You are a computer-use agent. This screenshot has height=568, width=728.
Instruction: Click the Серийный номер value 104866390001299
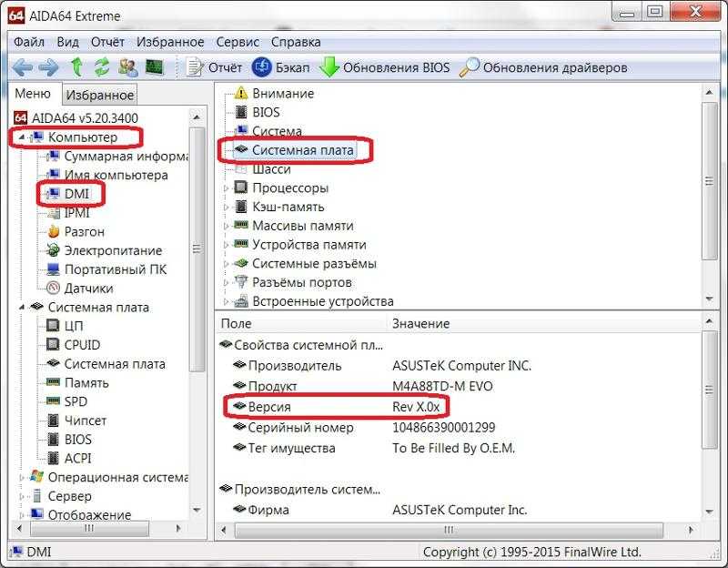(444, 427)
